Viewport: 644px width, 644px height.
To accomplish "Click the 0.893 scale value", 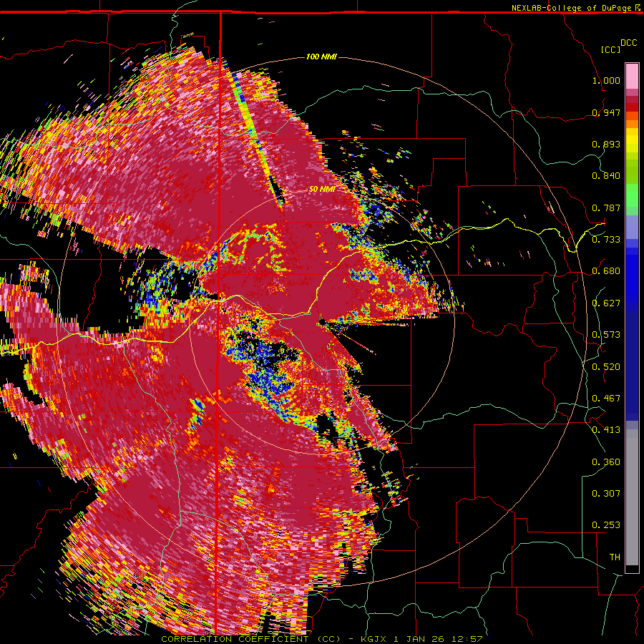I will (606, 144).
